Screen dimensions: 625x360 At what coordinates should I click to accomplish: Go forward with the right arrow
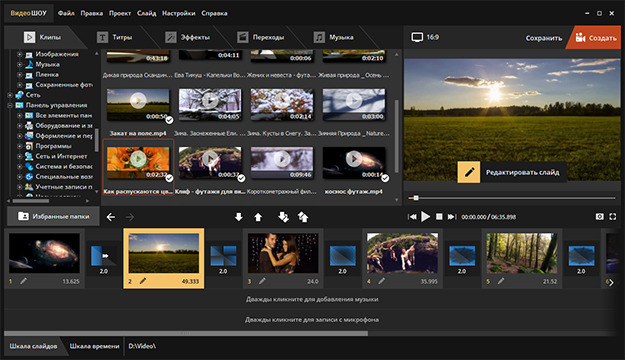point(130,217)
